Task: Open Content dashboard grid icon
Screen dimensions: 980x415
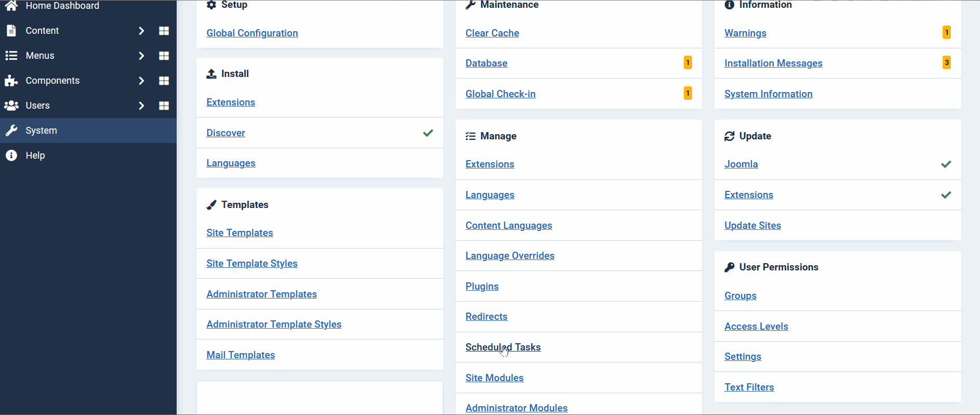Action: point(164,31)
